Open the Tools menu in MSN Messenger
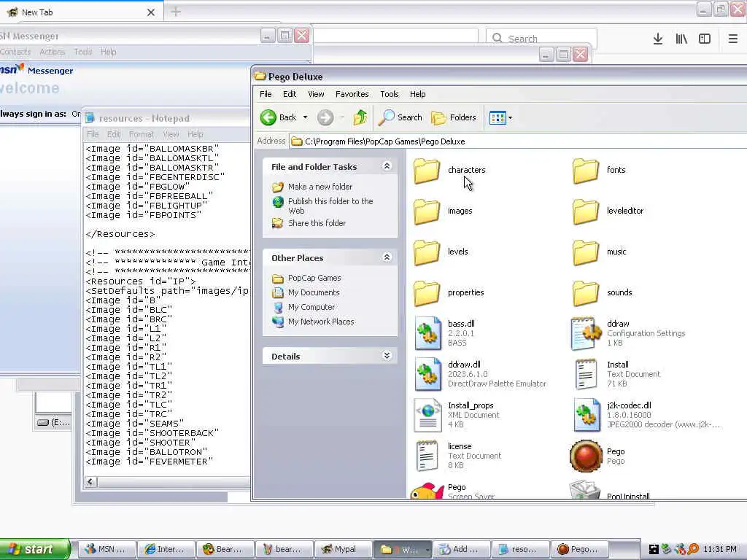The width and height of the screenshot is (747, 560). coord(82,52)
